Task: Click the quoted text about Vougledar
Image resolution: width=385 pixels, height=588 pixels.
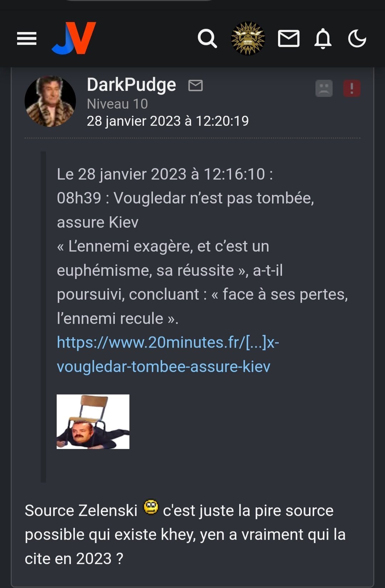Action: tap(202, 258)
